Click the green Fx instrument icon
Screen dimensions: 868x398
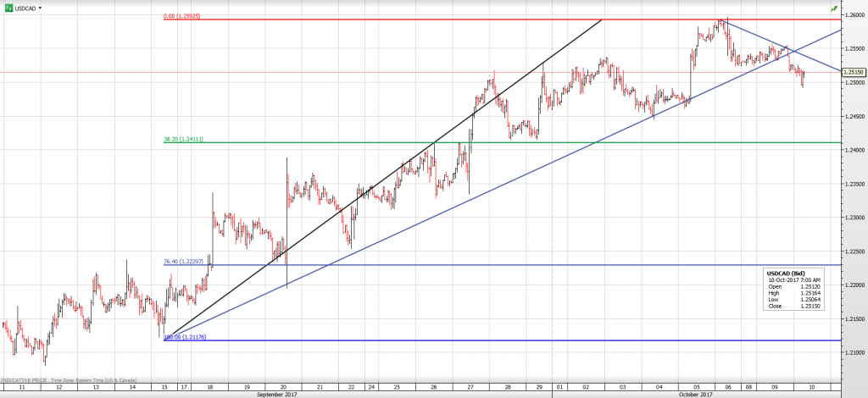click(x=8, y=7)
